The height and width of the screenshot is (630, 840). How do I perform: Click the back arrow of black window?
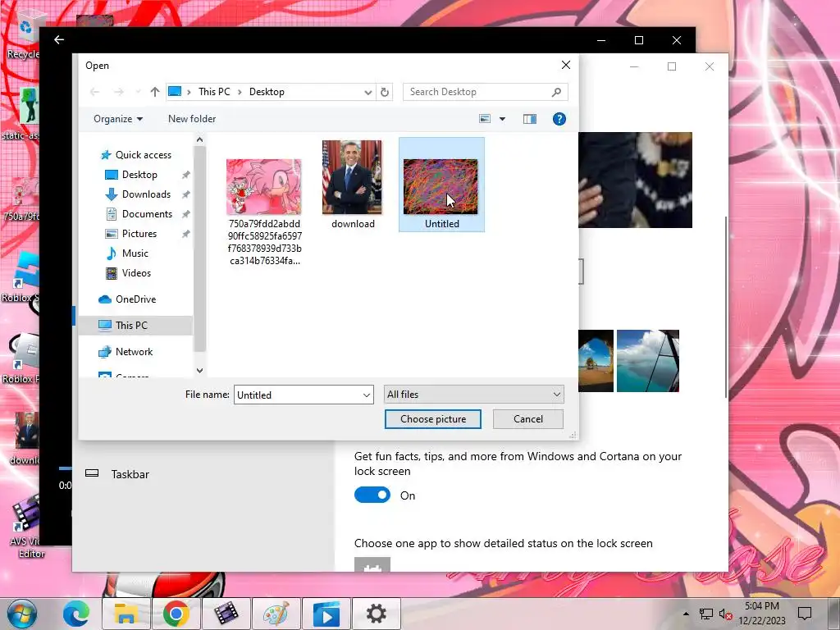point(59,39)
